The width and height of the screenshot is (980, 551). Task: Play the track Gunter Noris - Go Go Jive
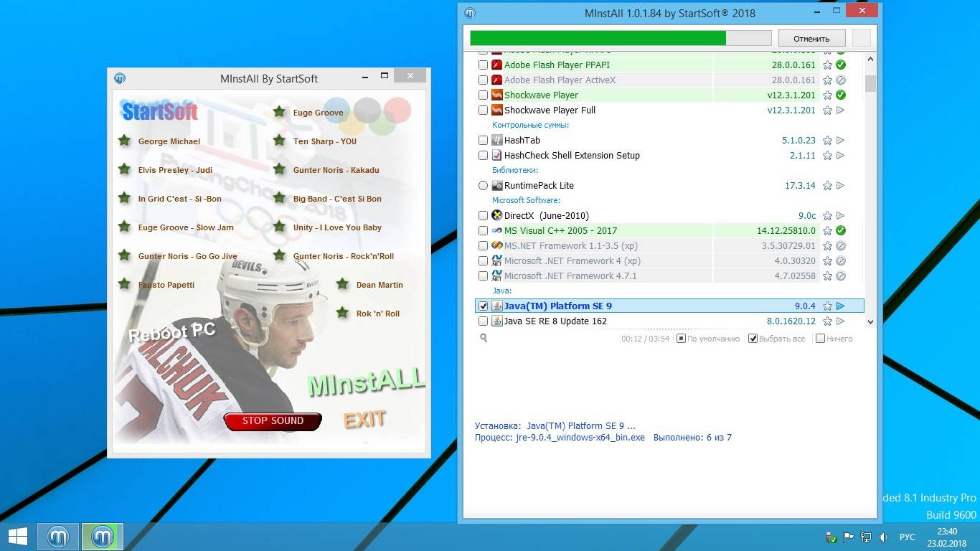tap(187, 256)
